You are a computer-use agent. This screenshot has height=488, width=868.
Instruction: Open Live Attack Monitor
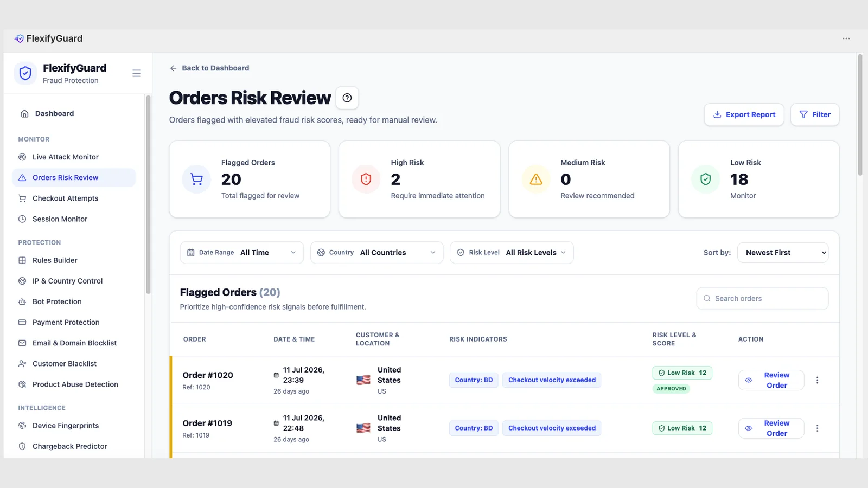tap(74, 157)
